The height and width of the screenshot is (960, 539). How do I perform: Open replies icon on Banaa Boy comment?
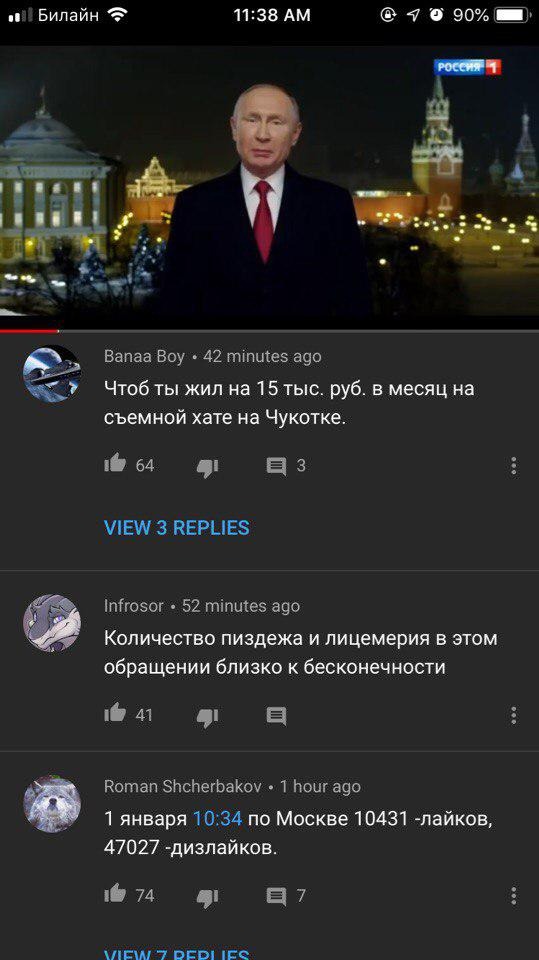(276, 467)
